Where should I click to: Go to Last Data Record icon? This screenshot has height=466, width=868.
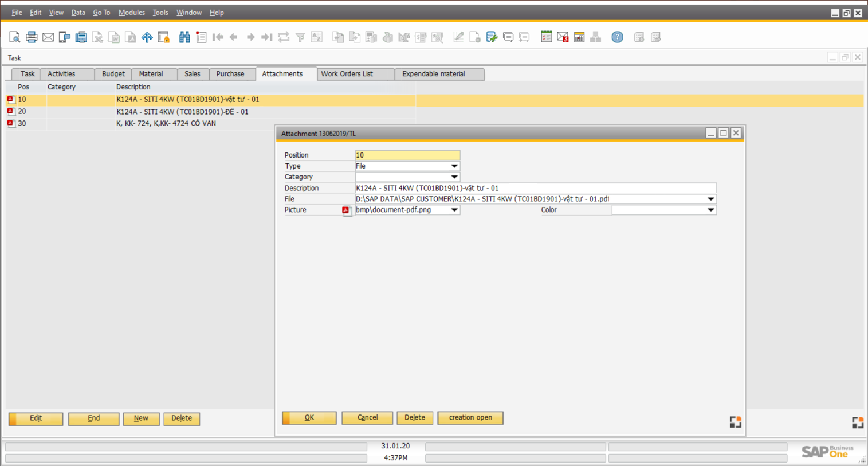coord(267,37)
